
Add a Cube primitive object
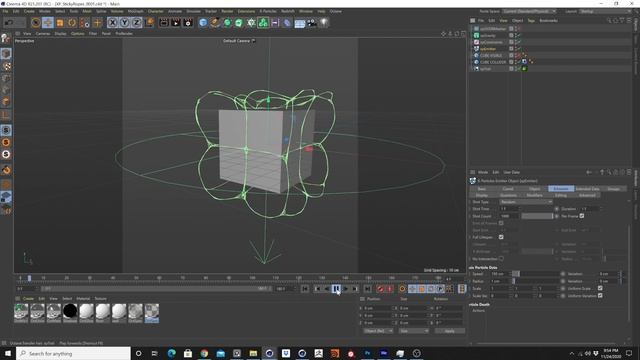click(203, 23)
